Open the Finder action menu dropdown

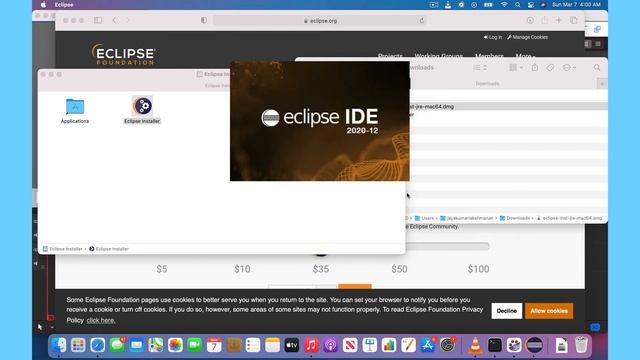tap(569, 68)
